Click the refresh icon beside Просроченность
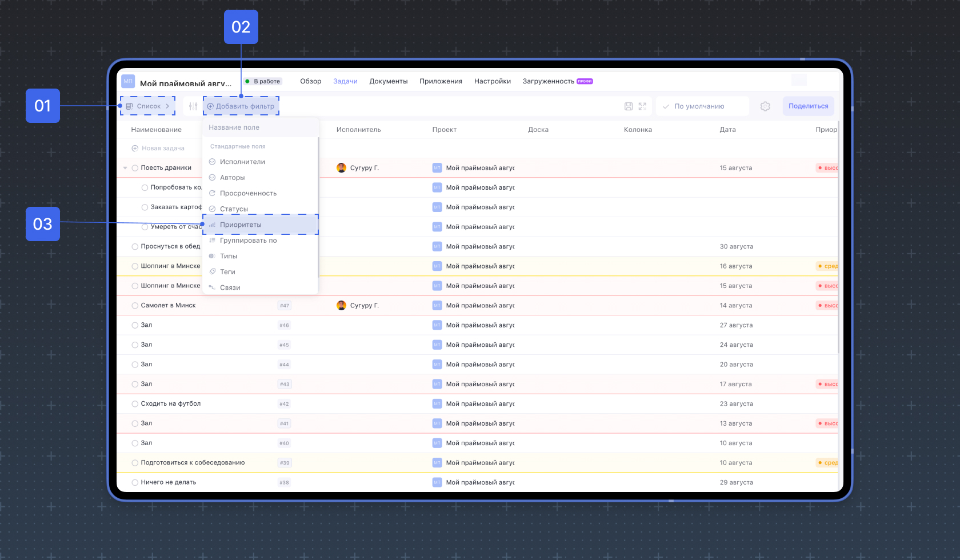 (212, 193)
